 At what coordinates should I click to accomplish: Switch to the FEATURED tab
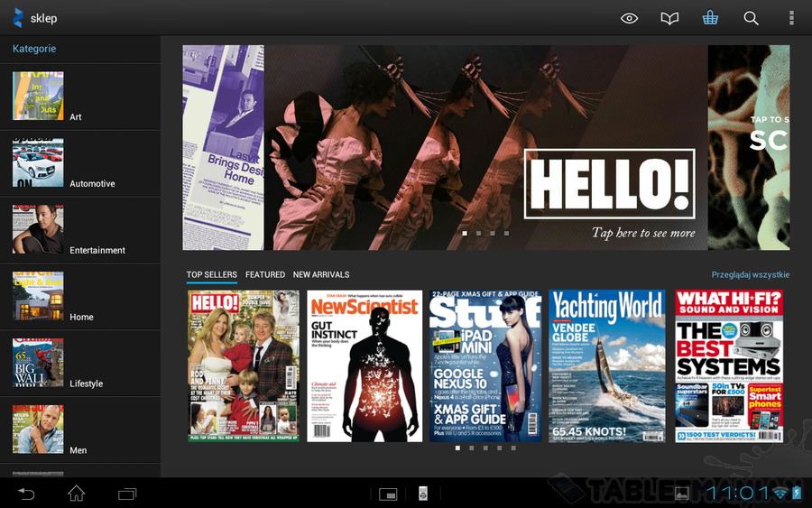[x=265, y=275]
